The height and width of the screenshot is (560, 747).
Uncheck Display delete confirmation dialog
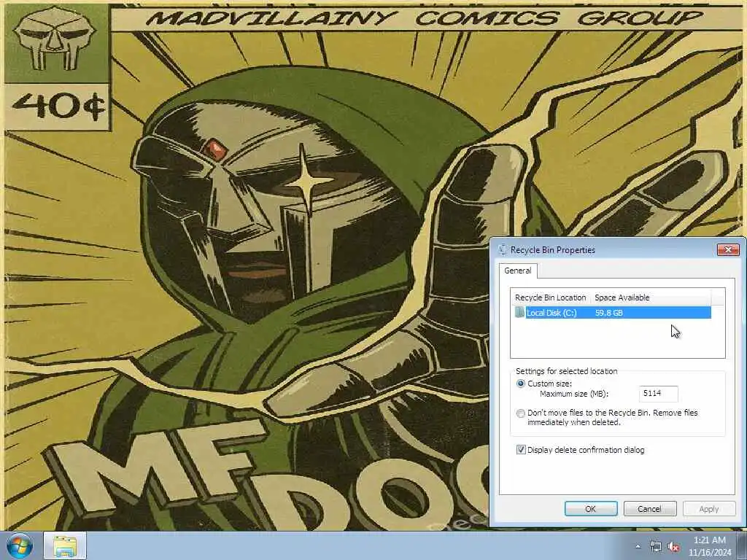[x=521, y=449]
